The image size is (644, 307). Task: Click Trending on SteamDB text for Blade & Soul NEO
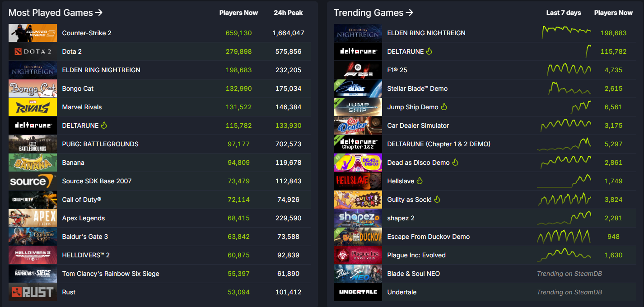[569, 274]
